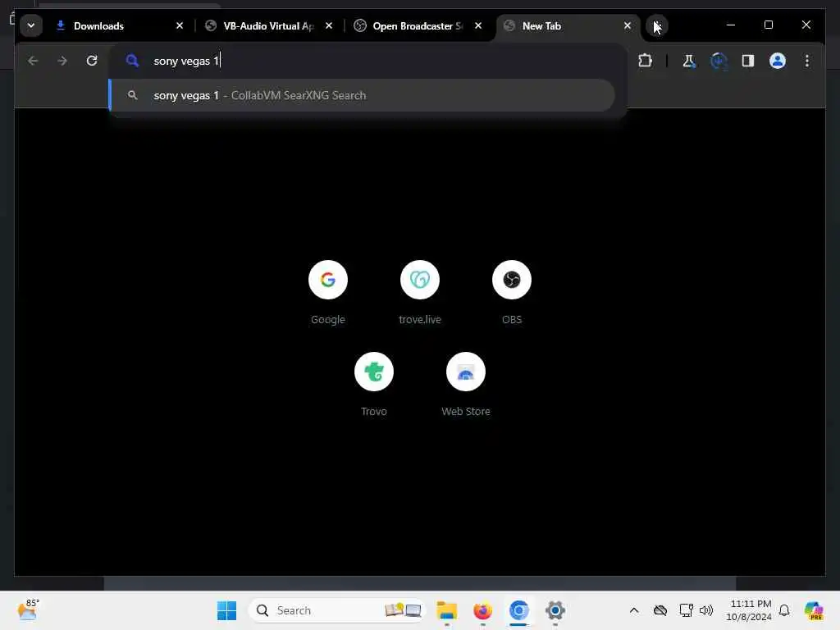840x630 pixels.
Task: Close the VB-Audio Virtual tab
Action: tap(329, 25)
